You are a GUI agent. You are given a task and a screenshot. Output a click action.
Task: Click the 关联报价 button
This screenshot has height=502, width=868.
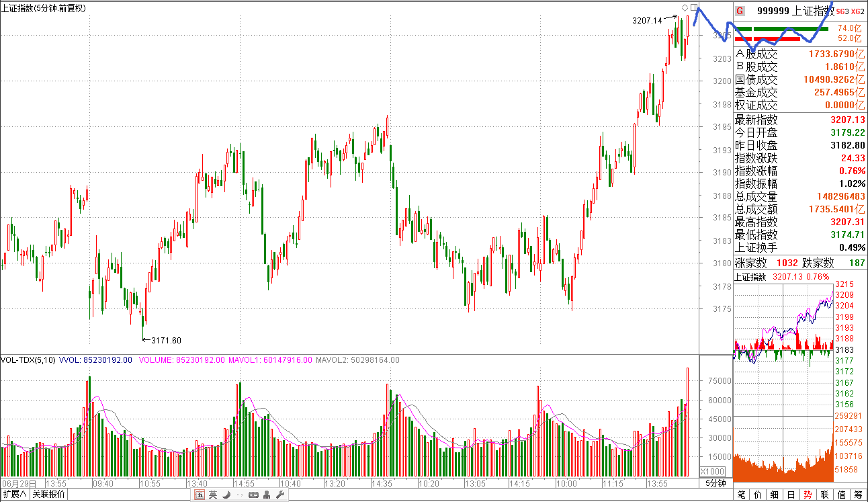50,495
